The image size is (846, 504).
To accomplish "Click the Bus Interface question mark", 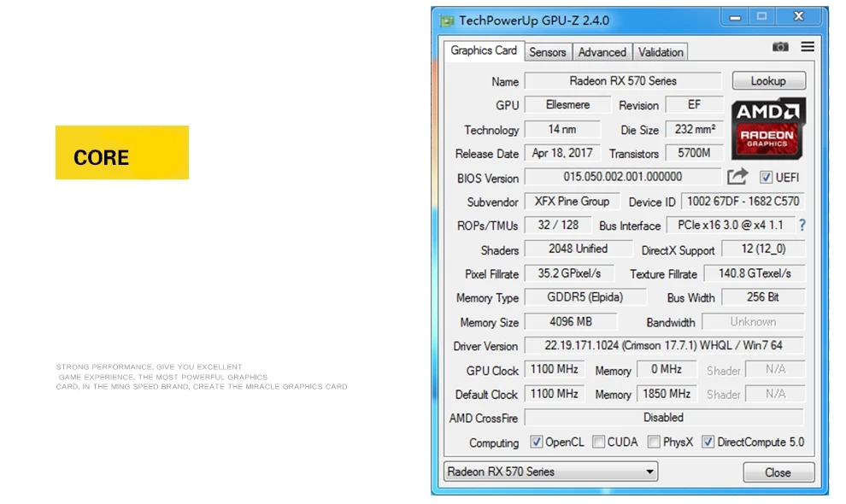I will (802, 225).
